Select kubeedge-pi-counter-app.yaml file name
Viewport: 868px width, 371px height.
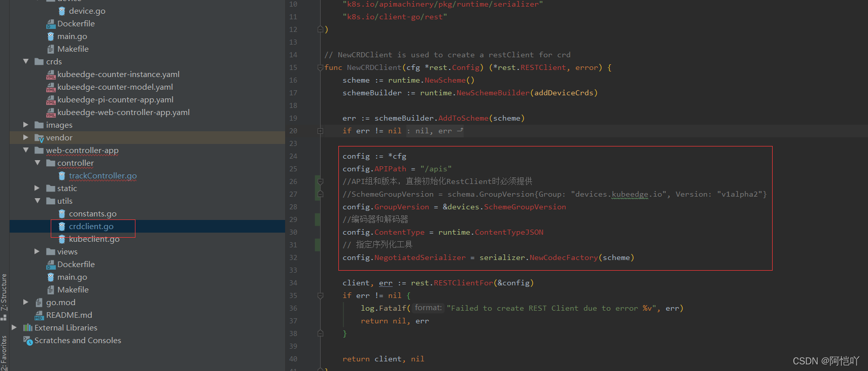coord(115,100)
